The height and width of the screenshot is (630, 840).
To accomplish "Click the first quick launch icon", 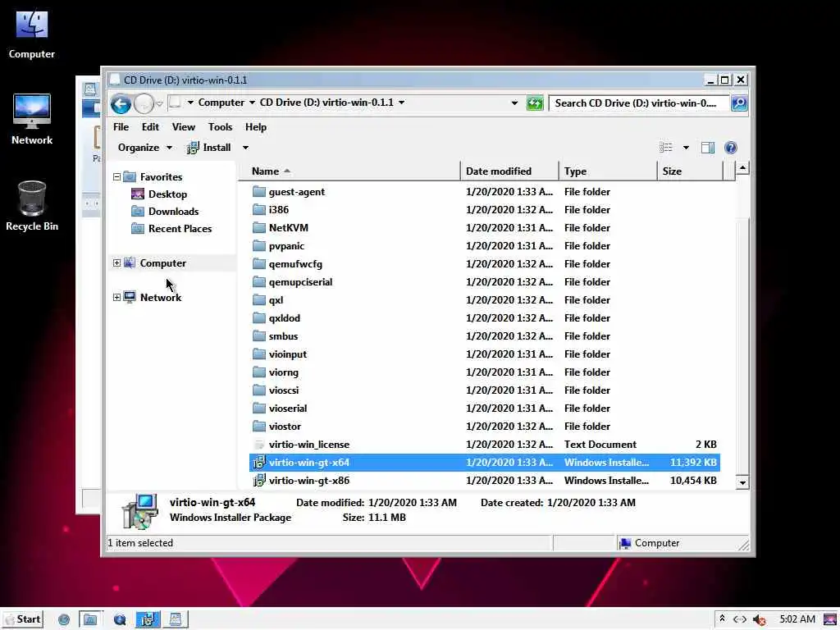I will click(64, 619).
